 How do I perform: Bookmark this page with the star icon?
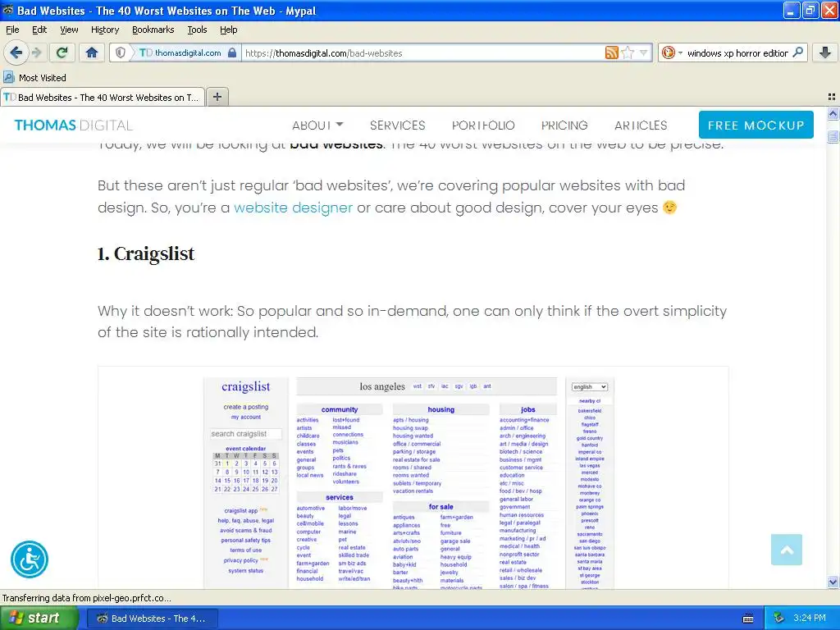click(628, 52)
